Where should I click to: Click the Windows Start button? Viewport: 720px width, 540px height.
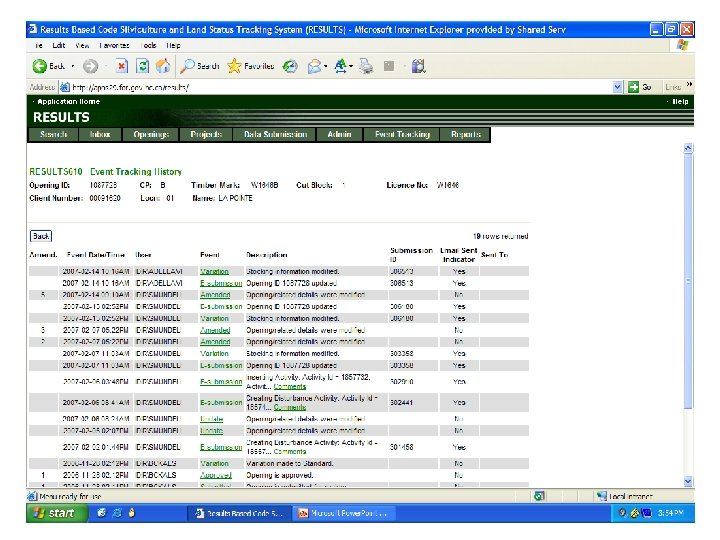coord(53,513)
